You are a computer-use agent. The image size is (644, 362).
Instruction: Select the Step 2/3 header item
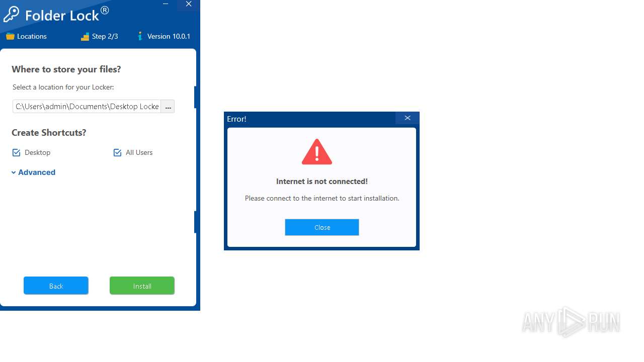(x=100, y=36)
